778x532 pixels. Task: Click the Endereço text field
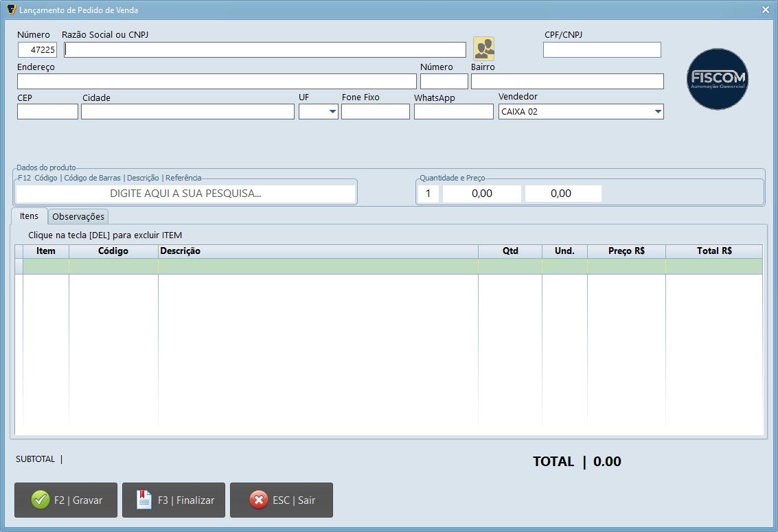click(x=216, y=81)
